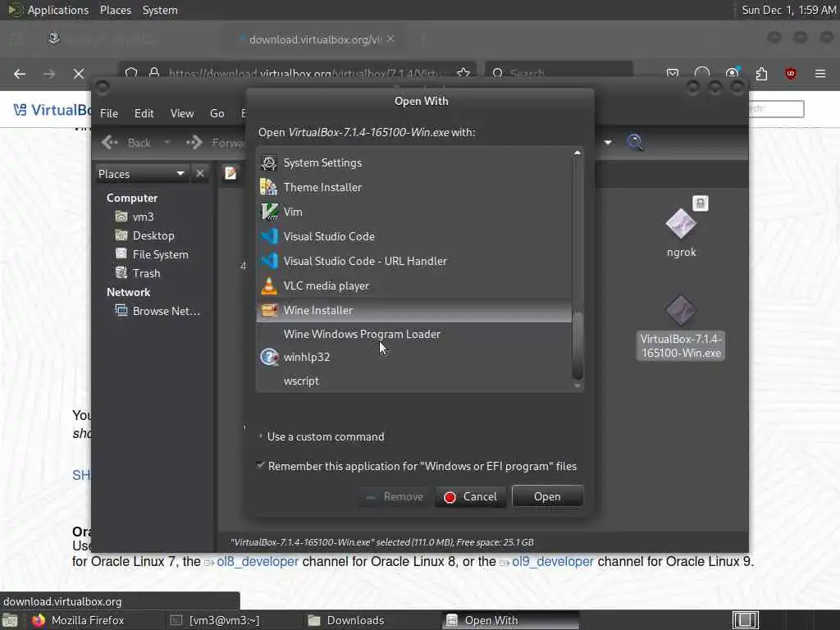Click the Open button in dialog
840x630 pixels.
[547, 496]
